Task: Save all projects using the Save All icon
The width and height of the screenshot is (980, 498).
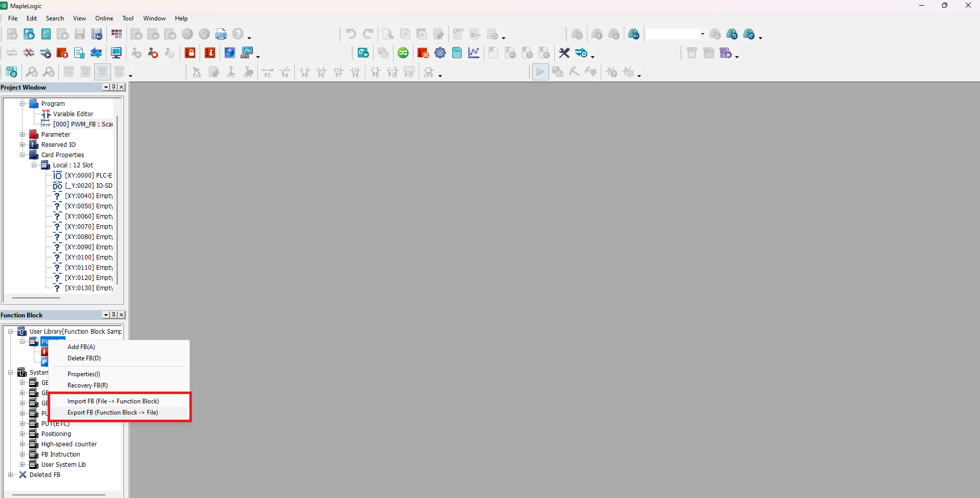Action: click(97, 34)
